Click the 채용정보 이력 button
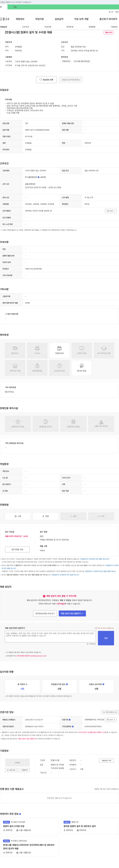 106,761
